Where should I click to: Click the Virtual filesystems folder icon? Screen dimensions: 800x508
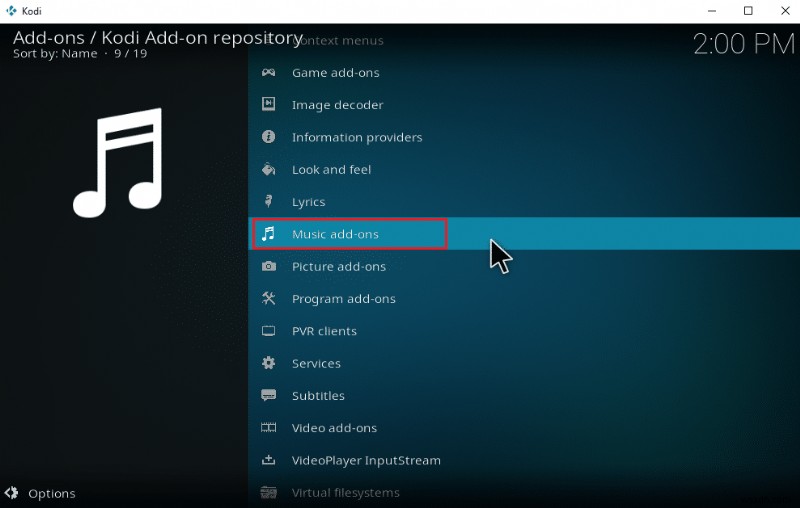268,492
